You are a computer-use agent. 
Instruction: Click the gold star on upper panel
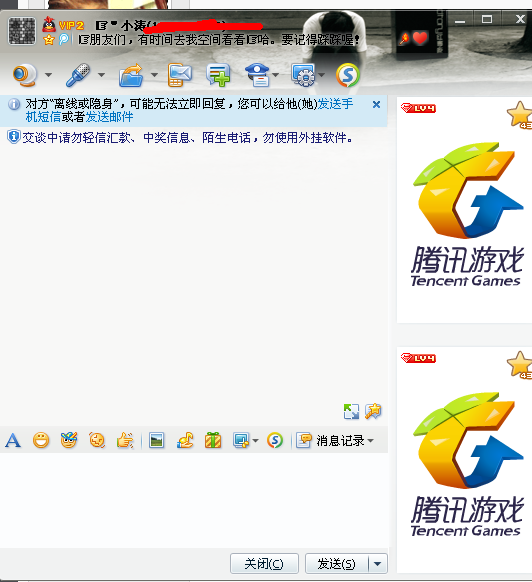coord(520,115)
